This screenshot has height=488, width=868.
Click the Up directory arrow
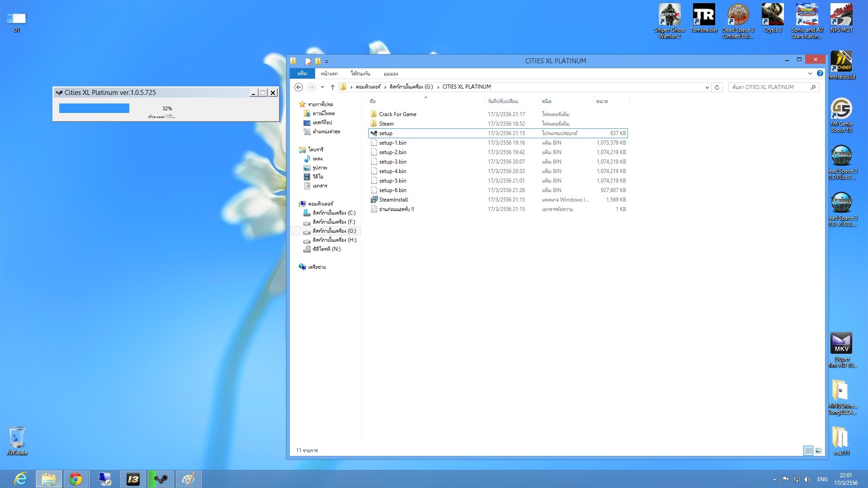333,87
